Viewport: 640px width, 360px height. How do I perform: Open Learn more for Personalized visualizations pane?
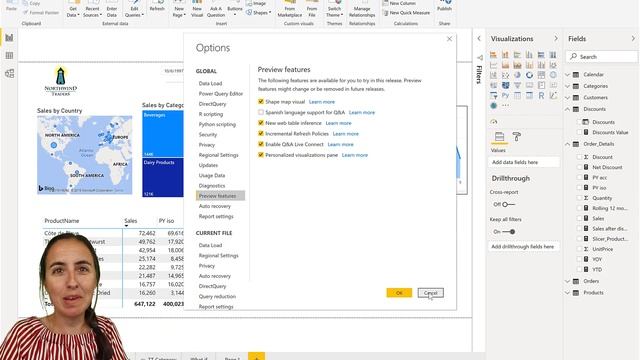(355, 155)
